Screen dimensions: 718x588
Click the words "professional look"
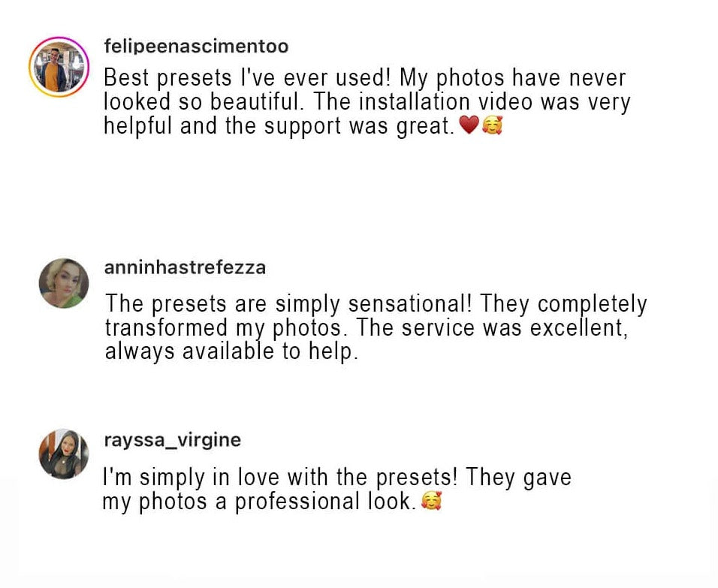[x=323, y=502]
